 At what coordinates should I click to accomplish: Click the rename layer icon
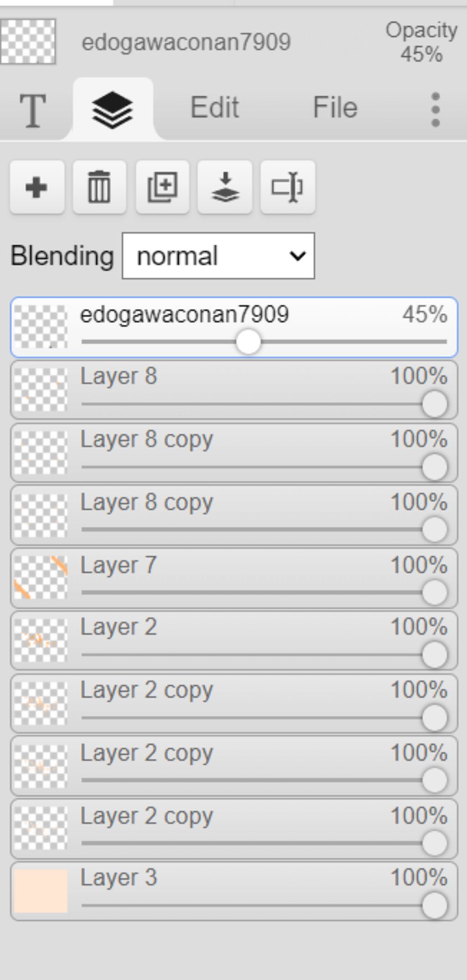click(x=288, y=187)
